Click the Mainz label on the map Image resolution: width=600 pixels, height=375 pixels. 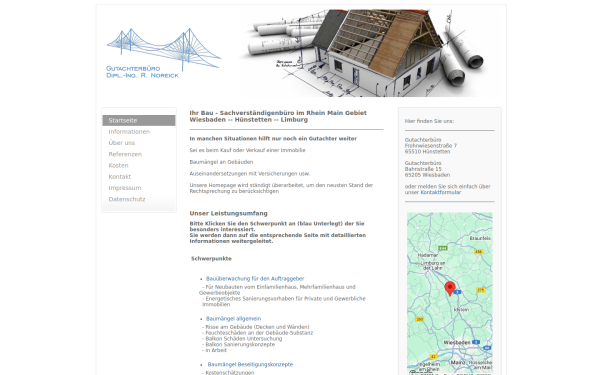click(x=457, y=362)
